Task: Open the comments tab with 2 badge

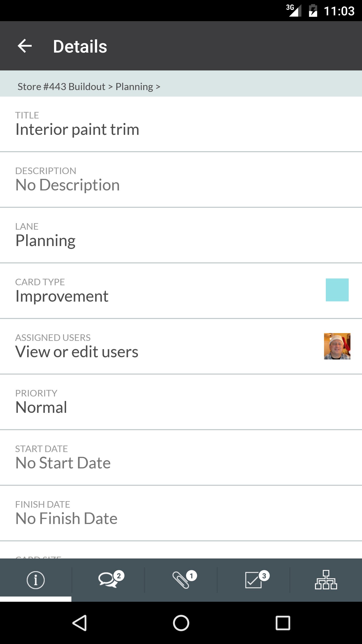Action: [x=108, y=580]
